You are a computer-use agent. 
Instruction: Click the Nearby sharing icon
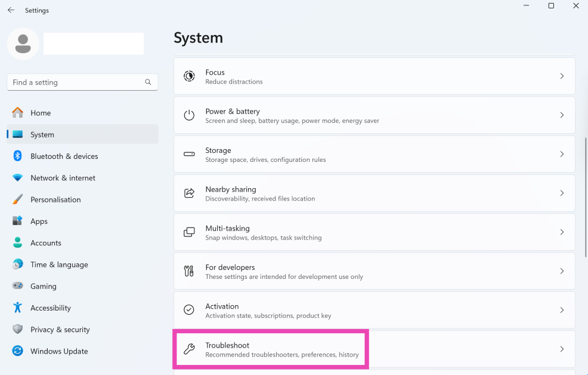click(189, 193)
